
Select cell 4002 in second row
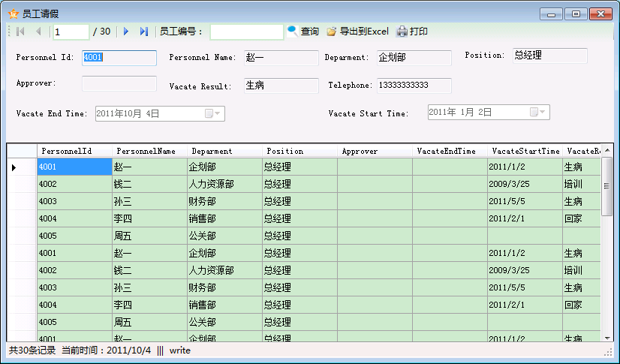[x=75, y=184]
